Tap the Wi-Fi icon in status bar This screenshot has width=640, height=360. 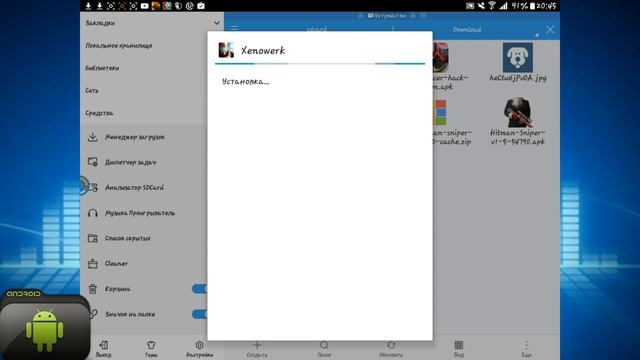pos(492,6)
